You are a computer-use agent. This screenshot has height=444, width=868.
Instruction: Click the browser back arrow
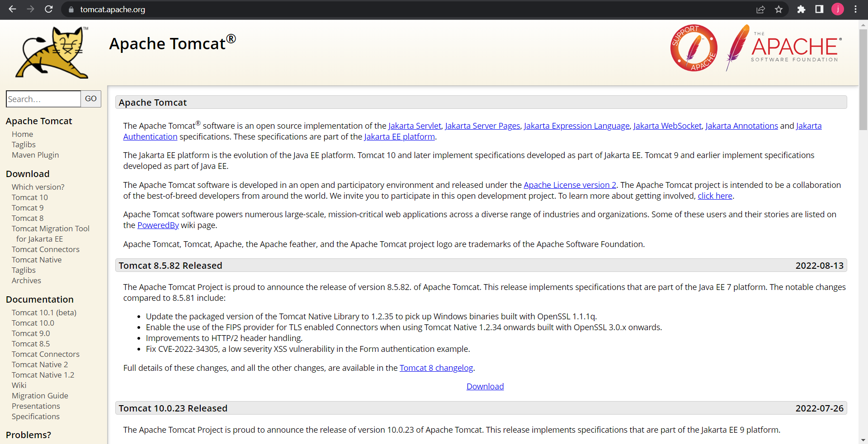[x=12, y=9]
